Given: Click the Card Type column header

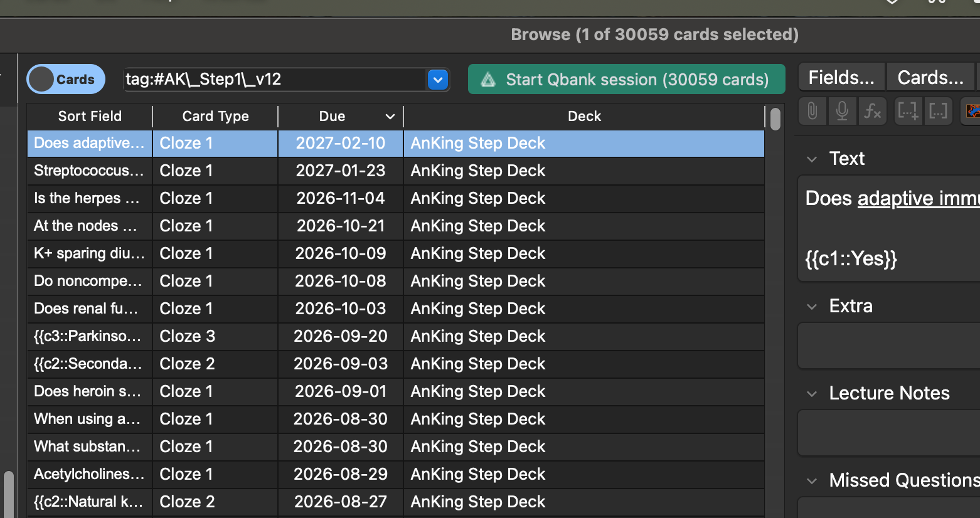Looking at the screenshot, I should (215, 117).
